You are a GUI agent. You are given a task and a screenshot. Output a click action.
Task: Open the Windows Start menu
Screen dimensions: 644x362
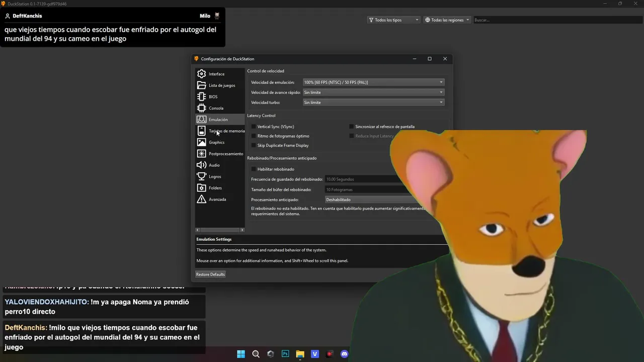(241, 354)
